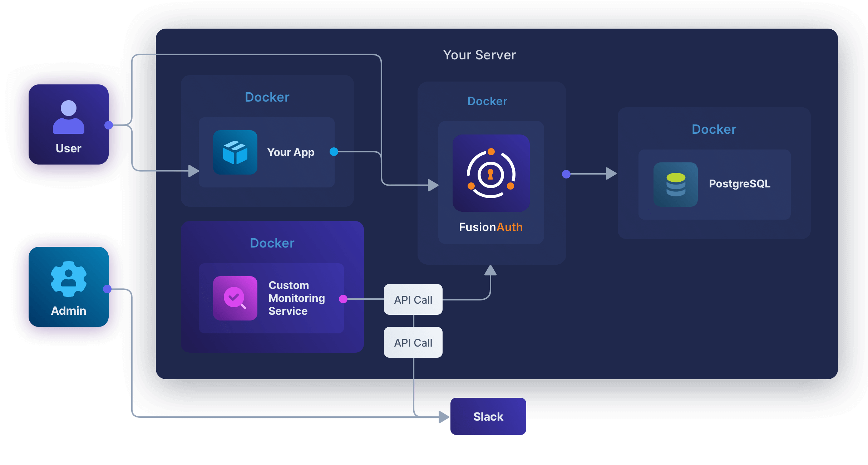868x465 pixels.
Task: Select the Your App label
Action: 291,152
